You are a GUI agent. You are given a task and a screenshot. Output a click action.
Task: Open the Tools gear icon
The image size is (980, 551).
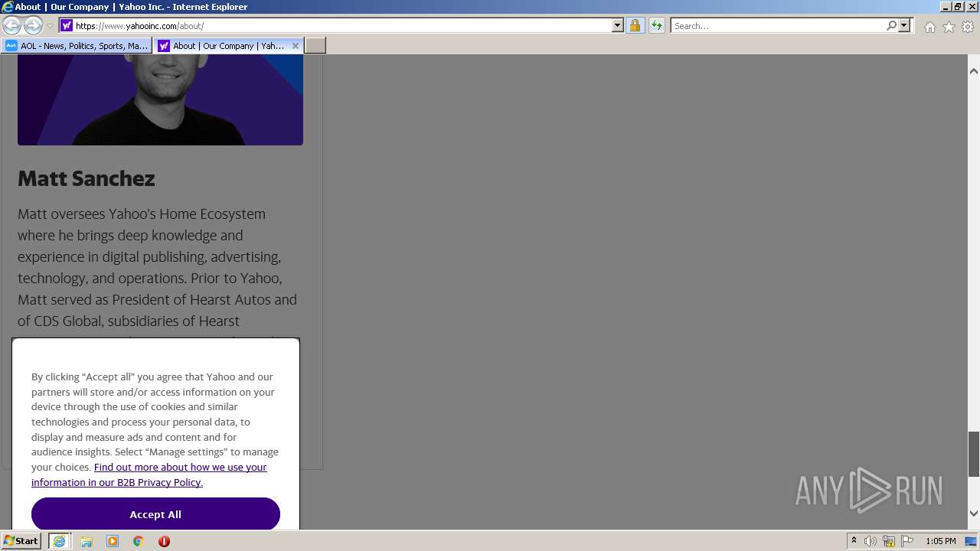[x=968, y=27]
